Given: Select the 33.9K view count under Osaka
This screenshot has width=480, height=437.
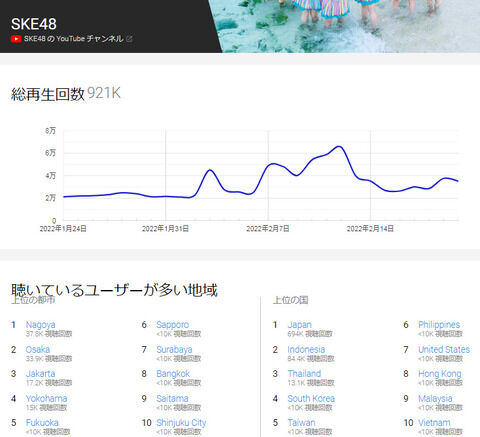Looking at the screenshot, I should coord(49,359).
